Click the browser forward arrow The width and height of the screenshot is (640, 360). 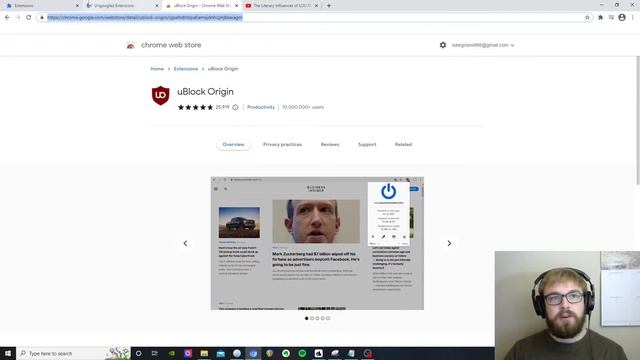(18, 18)
